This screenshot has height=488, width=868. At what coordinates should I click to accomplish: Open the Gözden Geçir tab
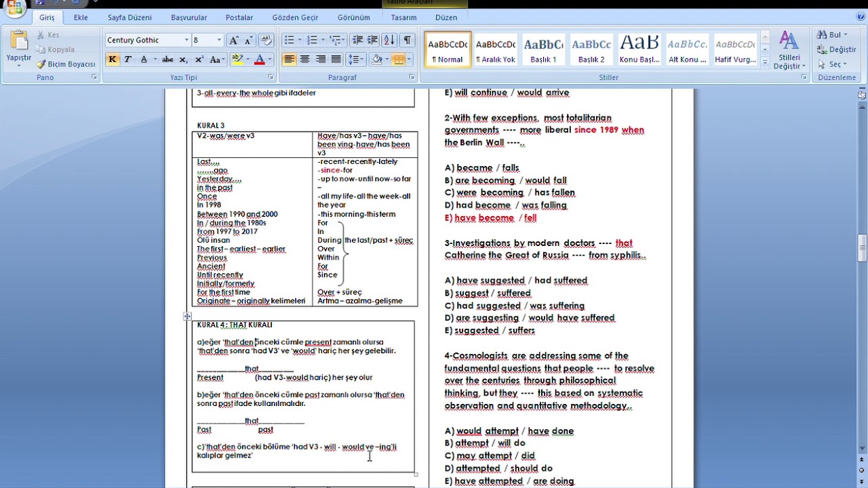[295, 18]
